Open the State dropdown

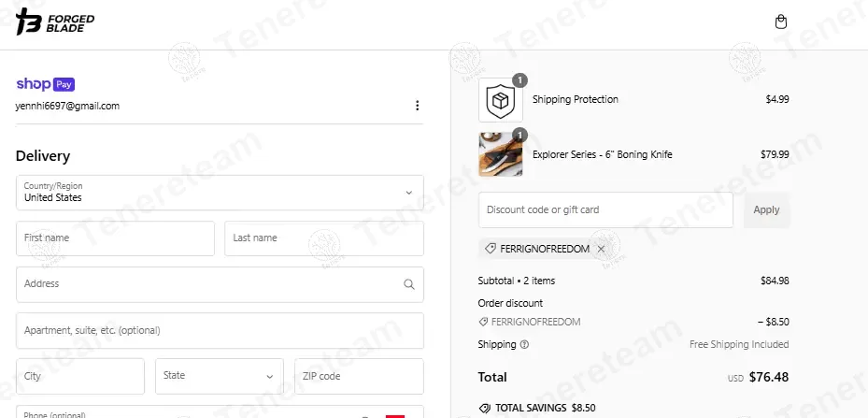point(220,376)
